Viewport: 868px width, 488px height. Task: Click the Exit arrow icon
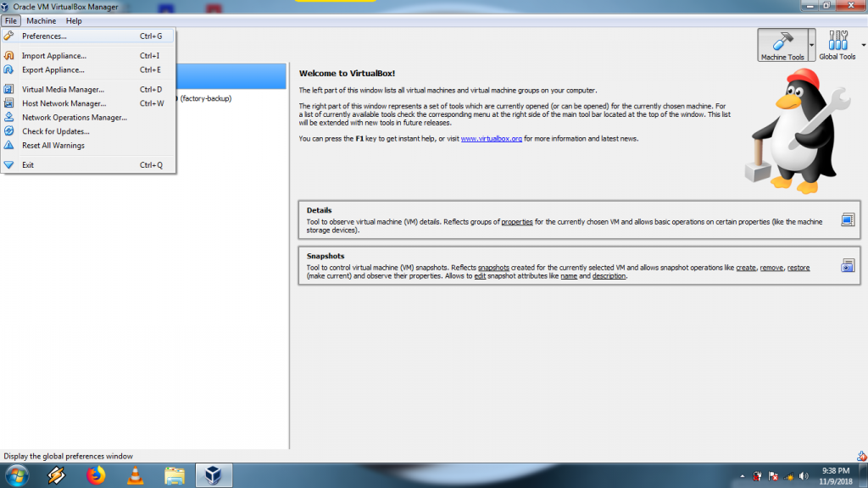tap(8, 165)
